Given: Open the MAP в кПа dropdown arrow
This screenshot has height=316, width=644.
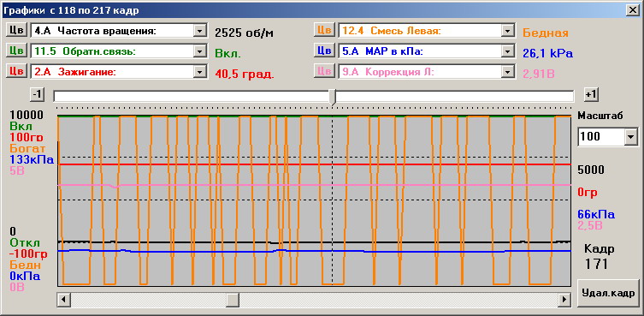Looking at the screenshot, I should coord(508,51).
